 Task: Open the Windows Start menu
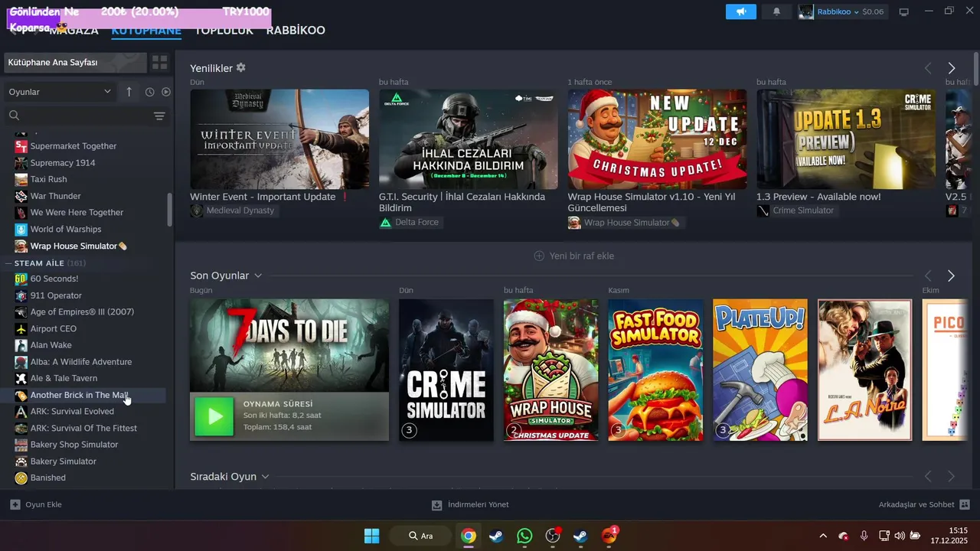pyautogui.click(x=371, y=536)
